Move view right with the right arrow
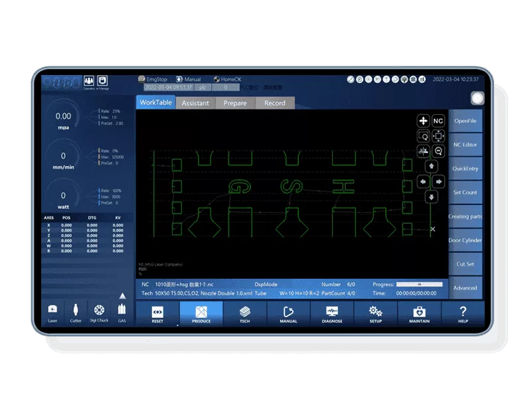 pyautogui.click(x=438, y=182)
